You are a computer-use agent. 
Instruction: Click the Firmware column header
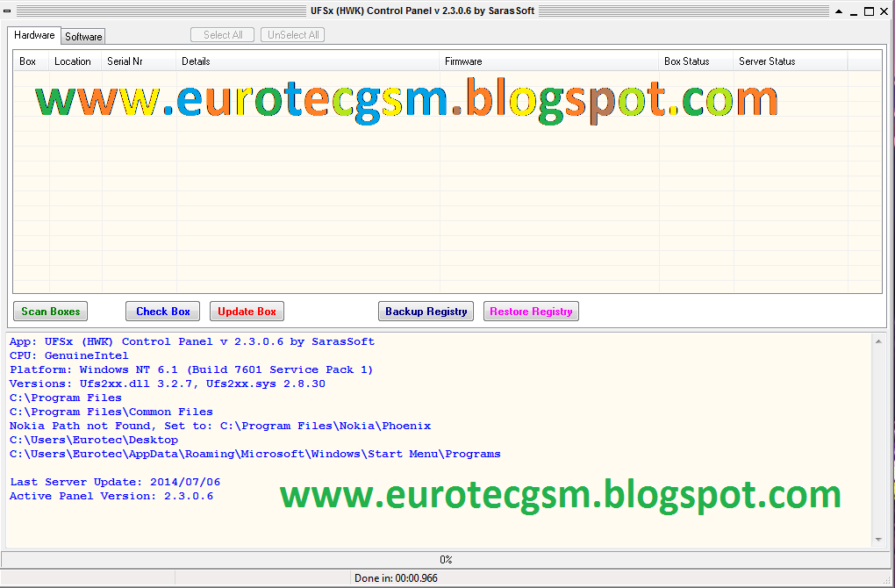(x=549, y=61)
